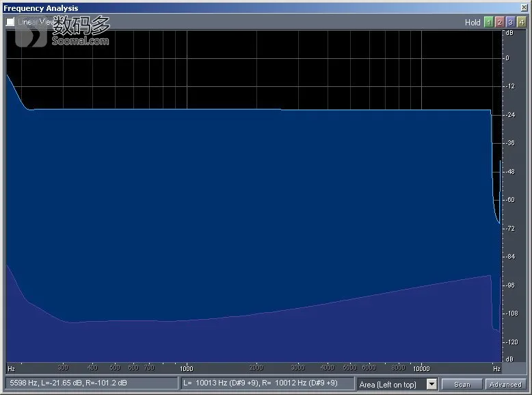Click the Scan button

pyautogui.click(x=462, y=384)
